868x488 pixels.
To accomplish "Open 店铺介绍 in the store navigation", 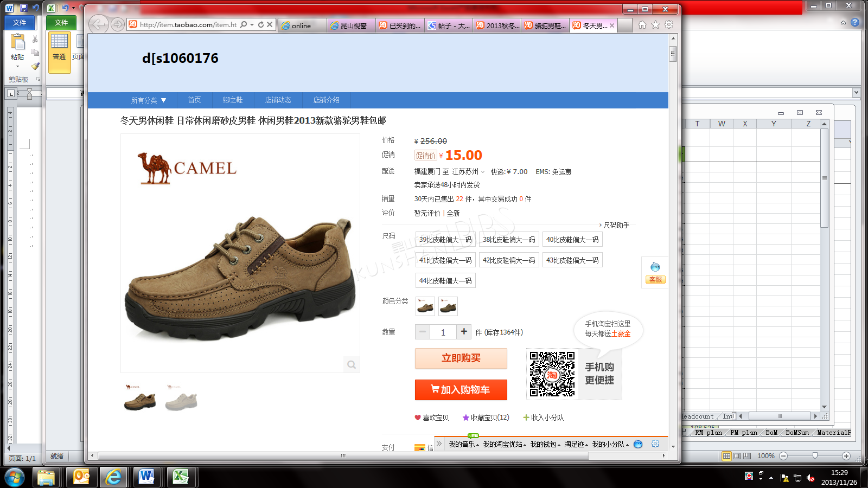I will point(326,100).
